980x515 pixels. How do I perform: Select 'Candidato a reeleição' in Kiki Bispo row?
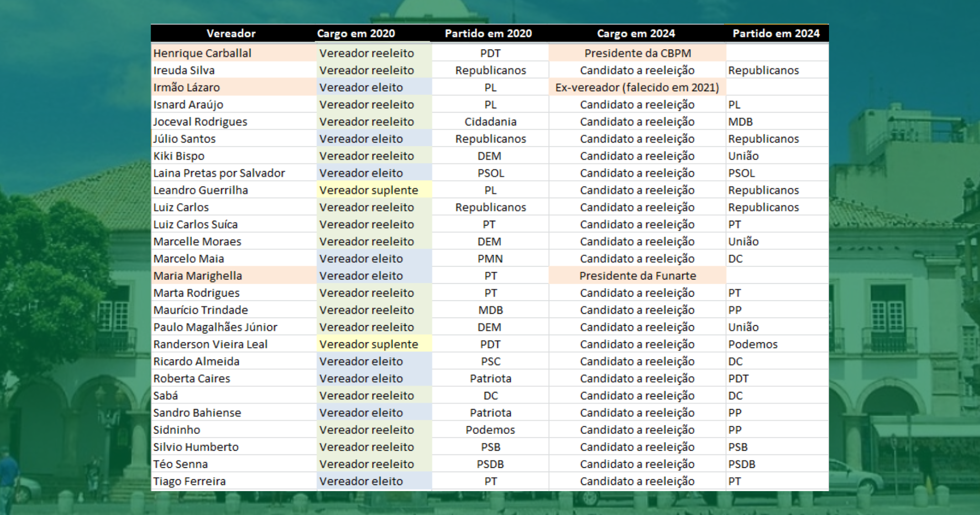[x=637, y=156]
